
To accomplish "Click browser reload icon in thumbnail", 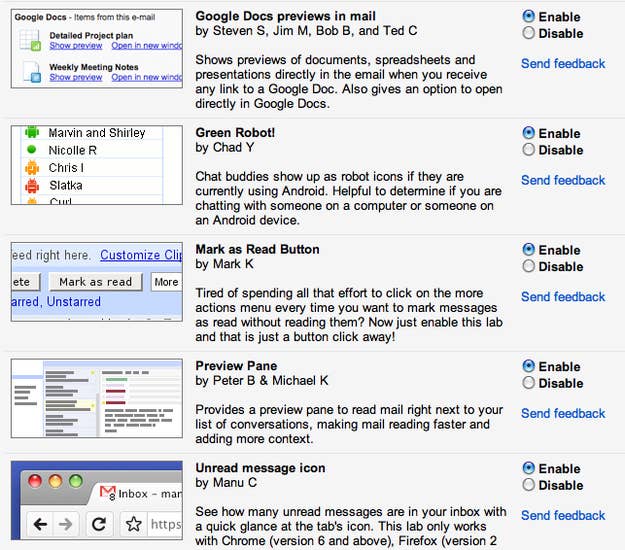I will tap(99, 524).
